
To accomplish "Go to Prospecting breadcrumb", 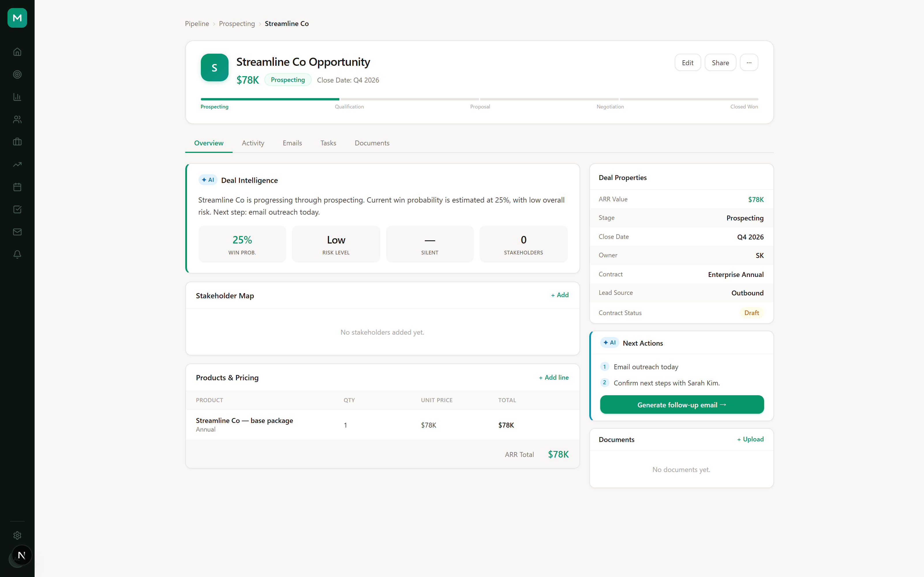I will [x=237, y=24].
